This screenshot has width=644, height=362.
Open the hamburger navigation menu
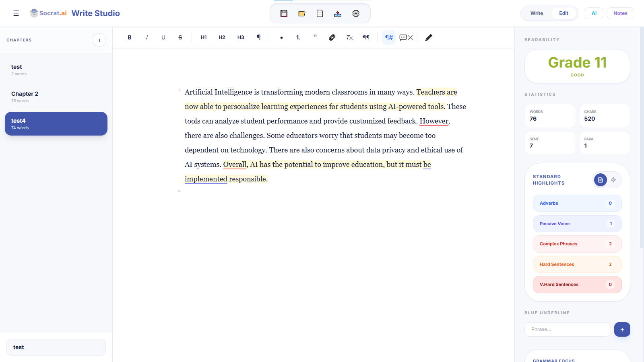click(16, 13)
